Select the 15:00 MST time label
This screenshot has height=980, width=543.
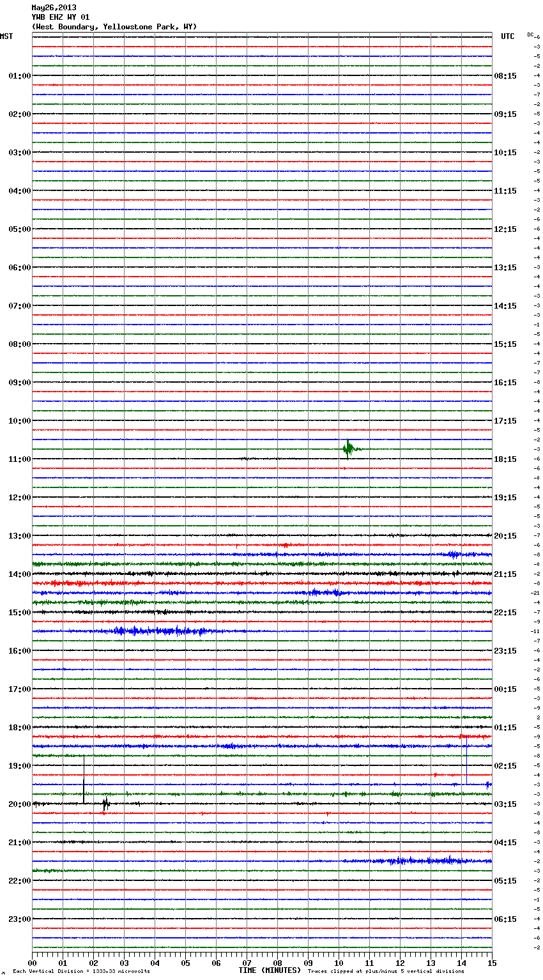[20, 612]
